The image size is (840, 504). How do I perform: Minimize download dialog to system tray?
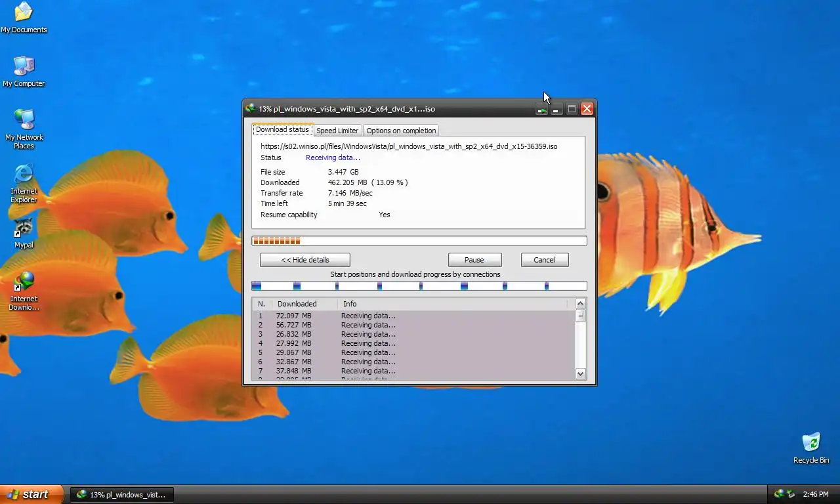click(x=541, y=109)
